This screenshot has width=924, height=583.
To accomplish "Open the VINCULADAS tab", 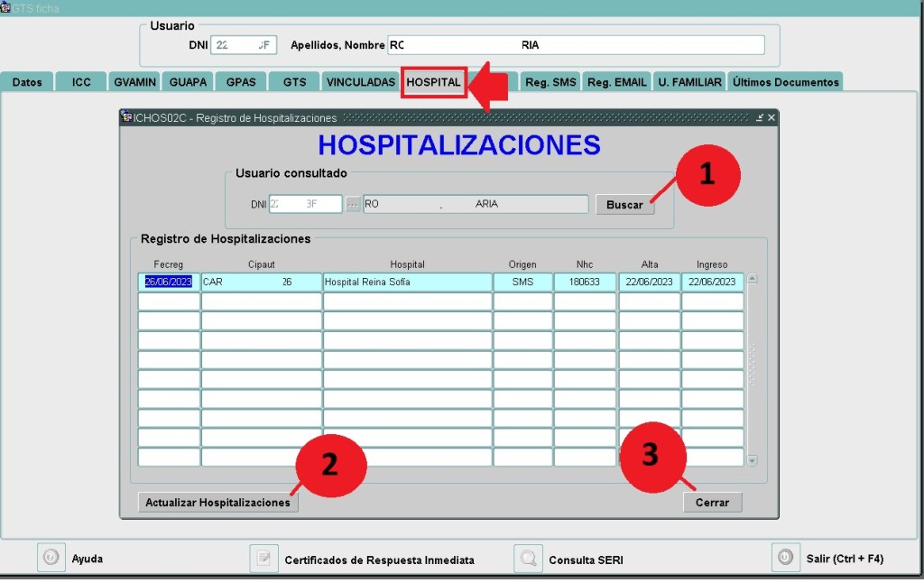I will 360,82.
